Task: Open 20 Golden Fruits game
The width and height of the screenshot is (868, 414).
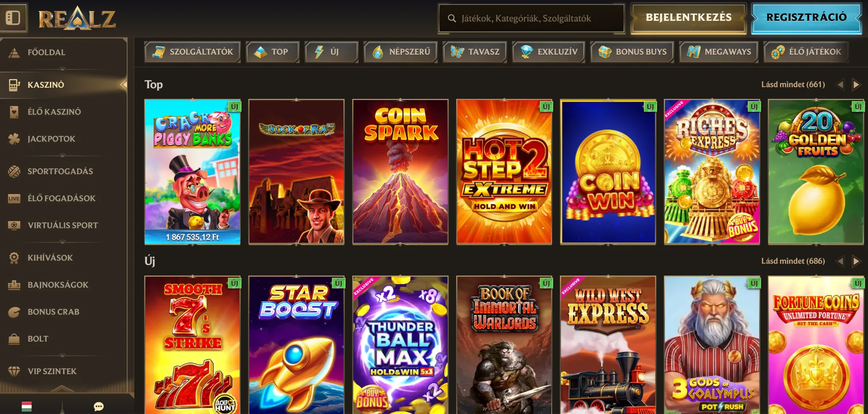Action: click(x=816, y=172)
